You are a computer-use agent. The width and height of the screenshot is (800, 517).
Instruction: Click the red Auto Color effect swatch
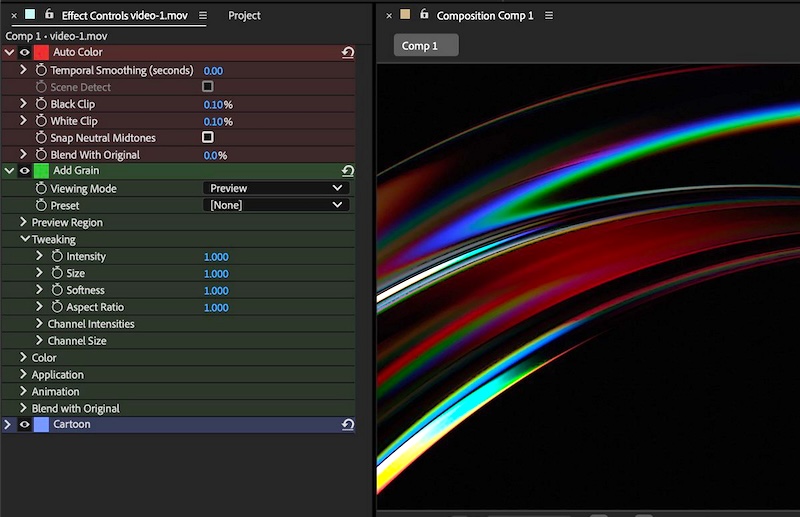41,52
